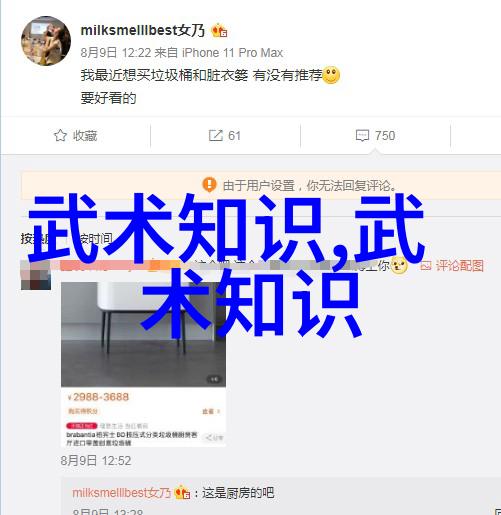Click the star icon to 收藏 the post

(x=60, y=135)
